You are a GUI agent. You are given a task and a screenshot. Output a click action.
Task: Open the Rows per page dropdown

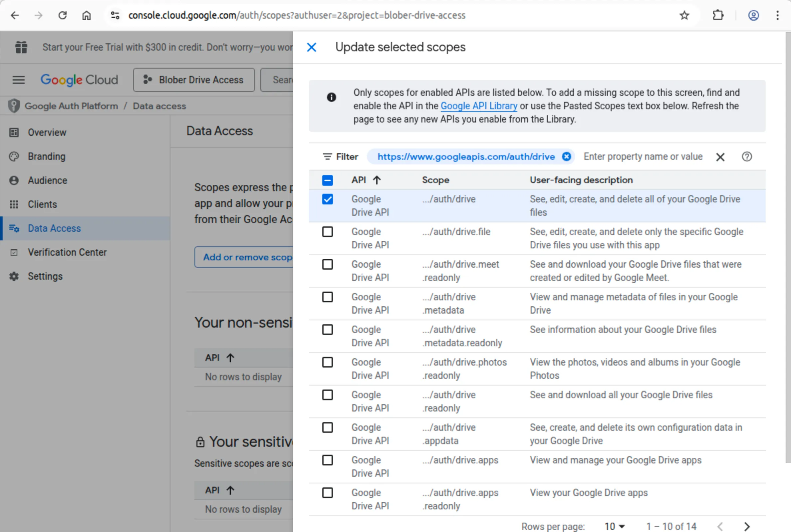(x=614, y=526)
